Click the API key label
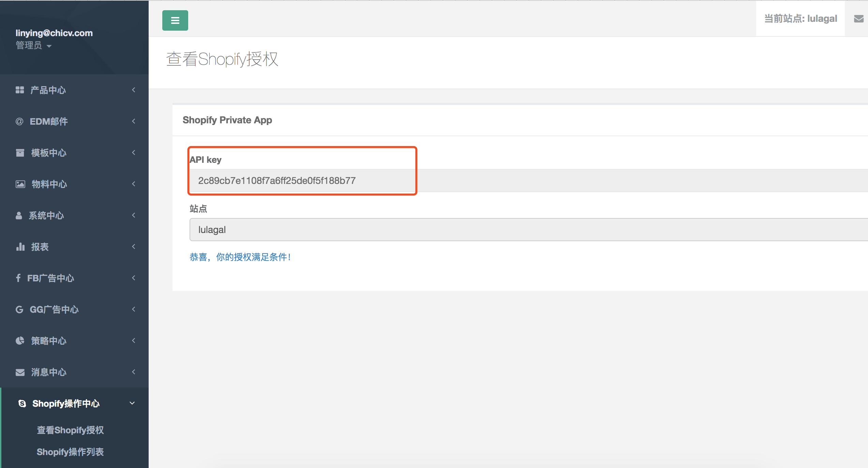Screen dimensions: 868x468 206,160
